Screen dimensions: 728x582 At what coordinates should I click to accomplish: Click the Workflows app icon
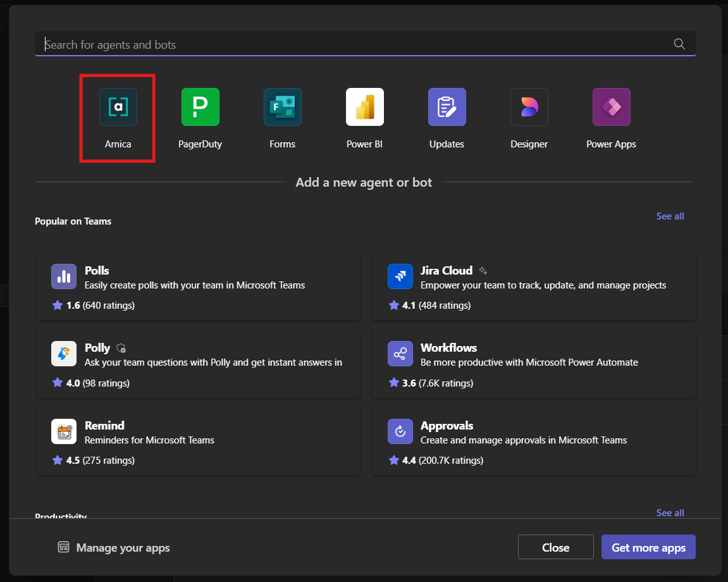click(400, 354)
